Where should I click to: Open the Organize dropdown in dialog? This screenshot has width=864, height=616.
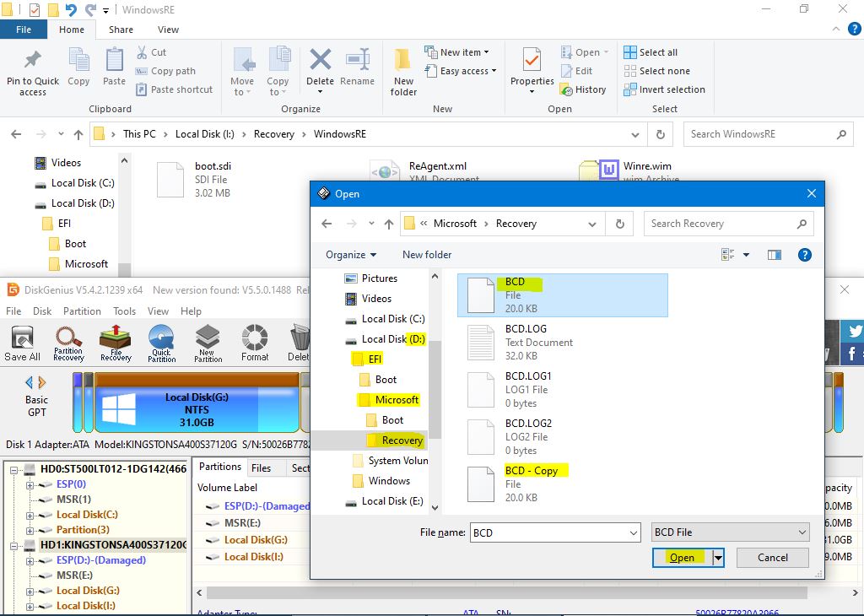pos(351,255)
